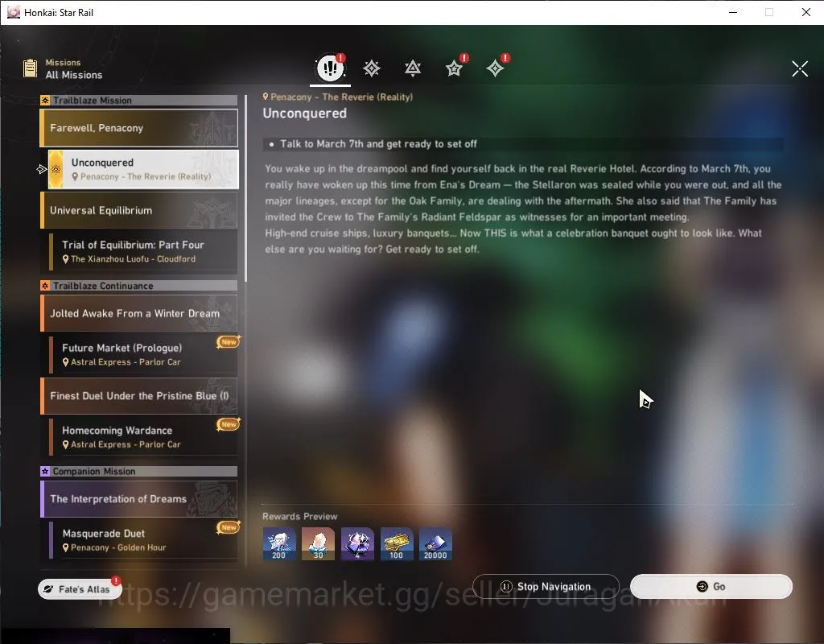The height and width of the screenshot is (644, 824).
Task: Click the 'Rewards Preview' label
Action: (x=299, y=516)
